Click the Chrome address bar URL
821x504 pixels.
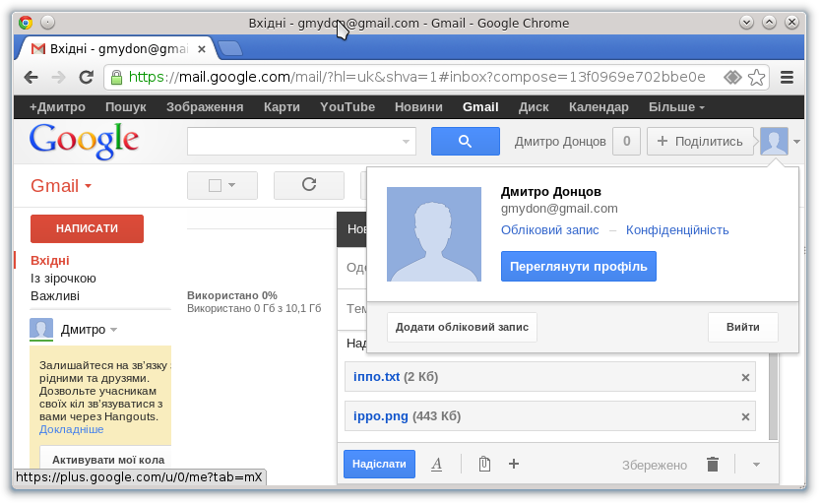[x=416, y=78]
